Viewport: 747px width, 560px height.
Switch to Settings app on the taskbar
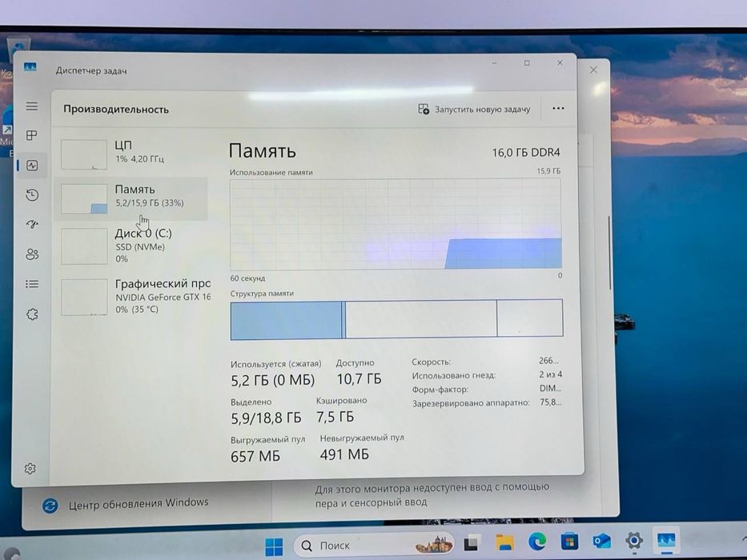[634, 541]
